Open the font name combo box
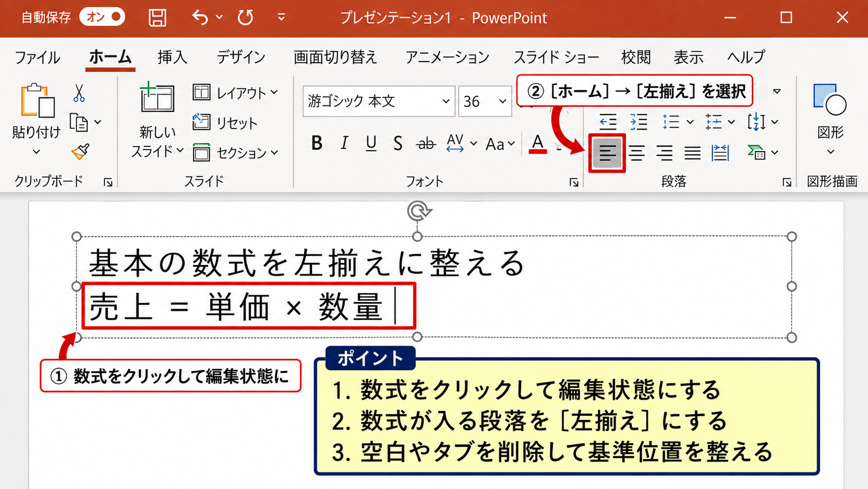Viewport: 868px width, 489px height. 379,101
